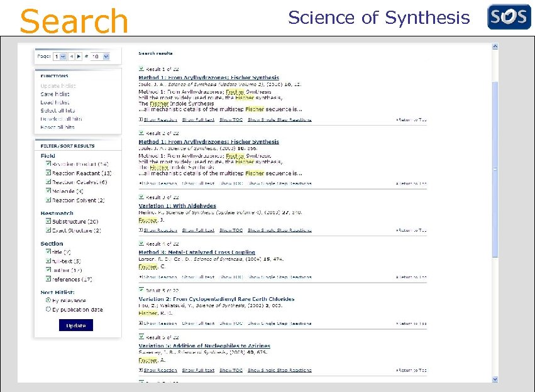Toggle the Reaction Reactant field filter
The width and height of the screenshot is (535, 392).
[48, 173]
